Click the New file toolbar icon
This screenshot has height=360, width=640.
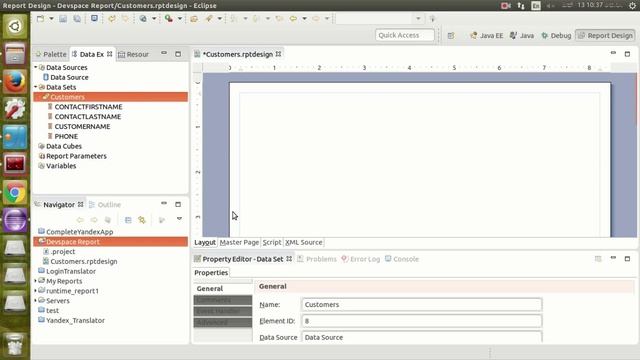40,19
